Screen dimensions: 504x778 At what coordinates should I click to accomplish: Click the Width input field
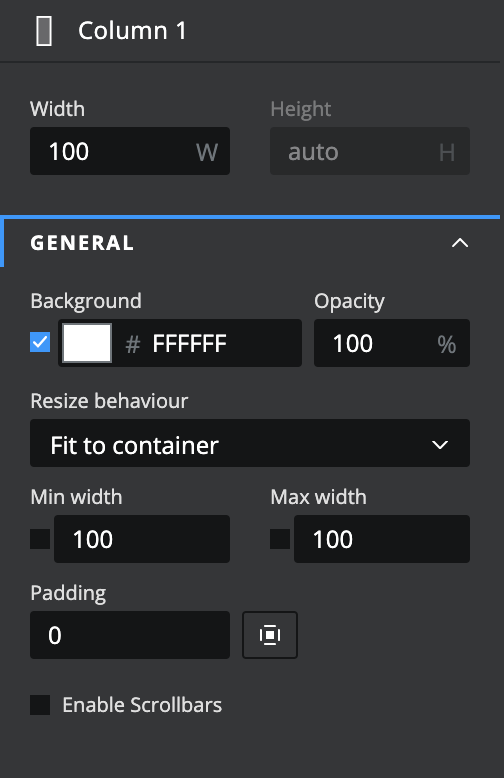[130, 151]
